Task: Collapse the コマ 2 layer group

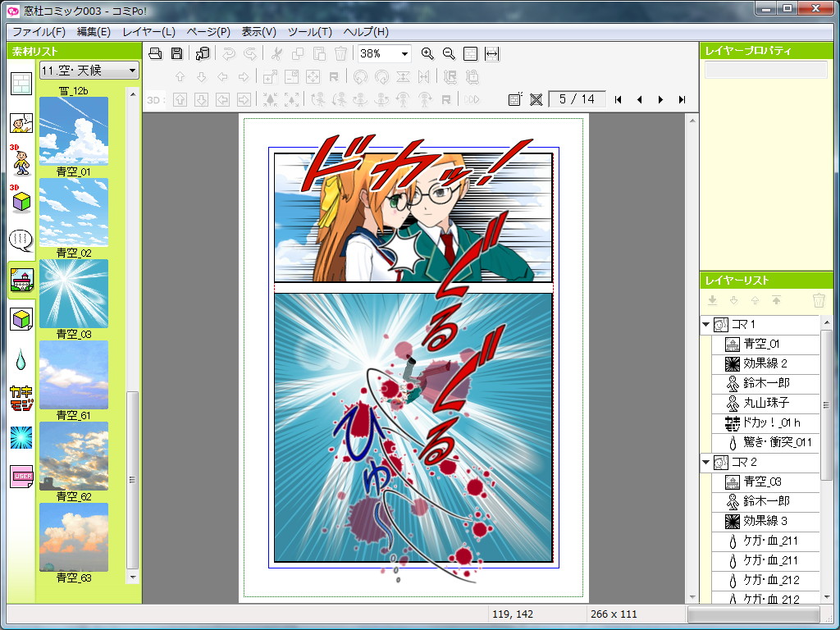Action: click(705, 463)
